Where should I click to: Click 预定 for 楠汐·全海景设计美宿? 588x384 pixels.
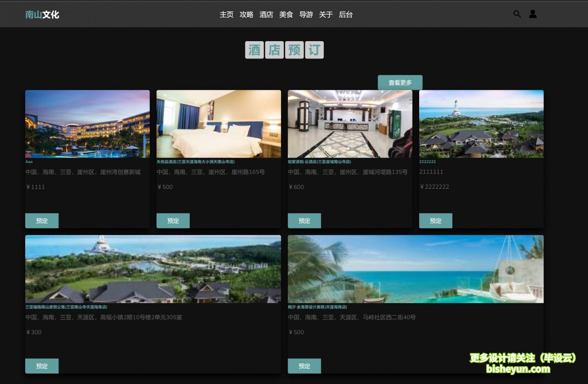tap(304, 366)
